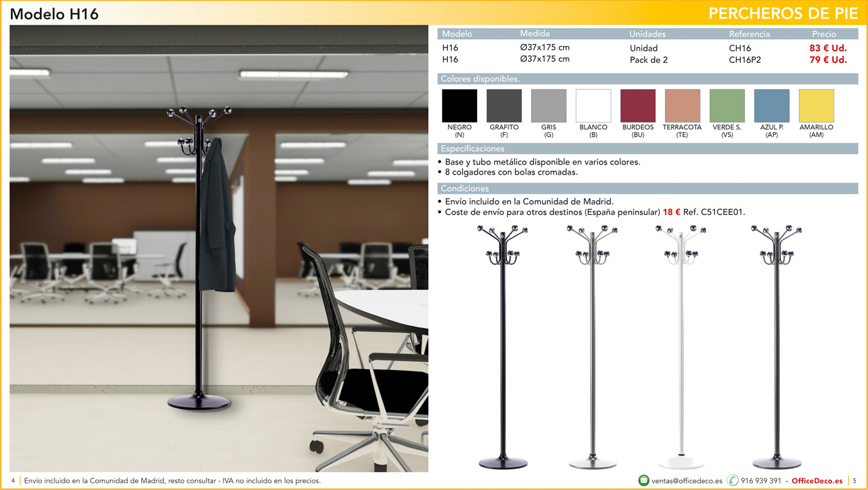Viewport: 868px width, 490px height.
Task: Click the 'Pack de 2' cell
Action: tap(649, 59)
